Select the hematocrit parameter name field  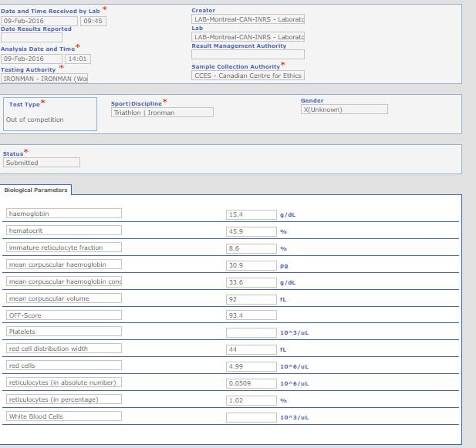point(64,231)
